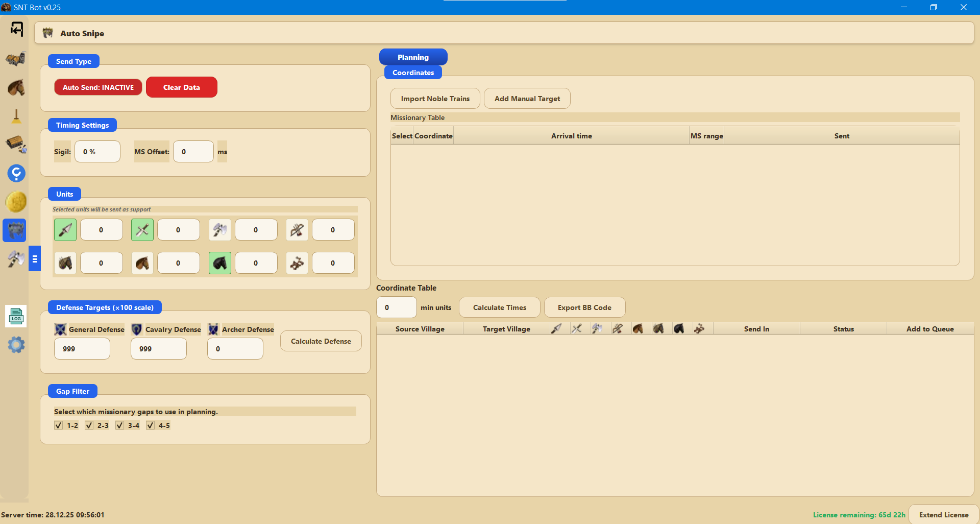Click the broom sidebar icon
Screen dimensions: 980x524
tap(16, 116)
